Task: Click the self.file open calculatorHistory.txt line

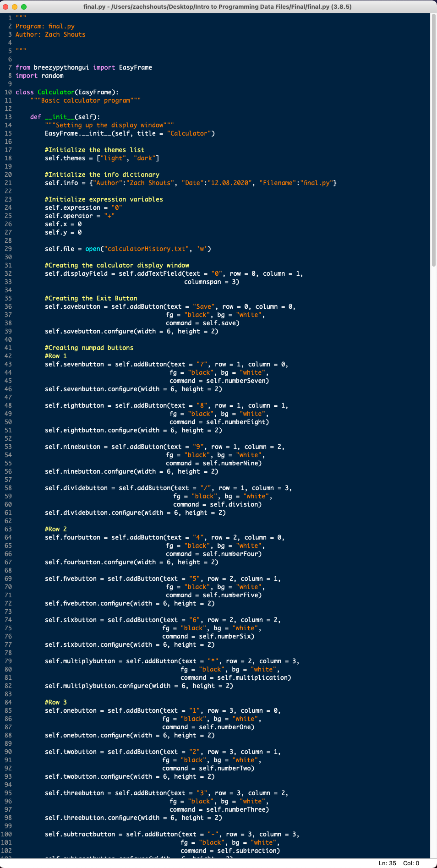Action: pos(128,249)
